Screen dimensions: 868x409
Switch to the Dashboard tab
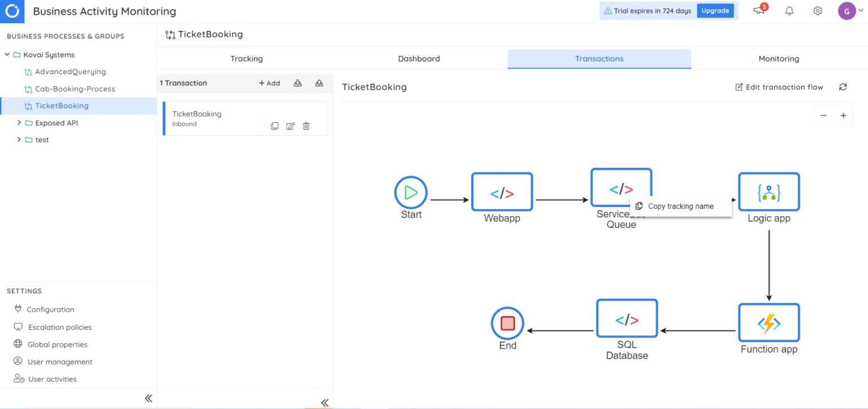click(x=419, y=58)
